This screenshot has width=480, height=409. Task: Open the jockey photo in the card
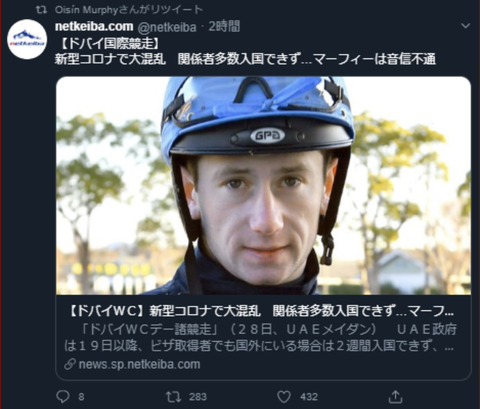point(263,186)
